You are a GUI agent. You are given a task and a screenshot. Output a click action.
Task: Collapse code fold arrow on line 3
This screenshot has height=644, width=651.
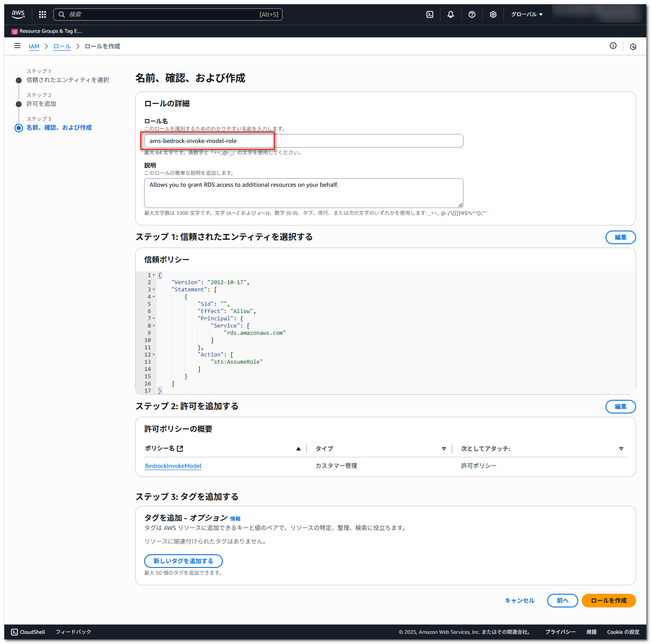coord(154,290)
